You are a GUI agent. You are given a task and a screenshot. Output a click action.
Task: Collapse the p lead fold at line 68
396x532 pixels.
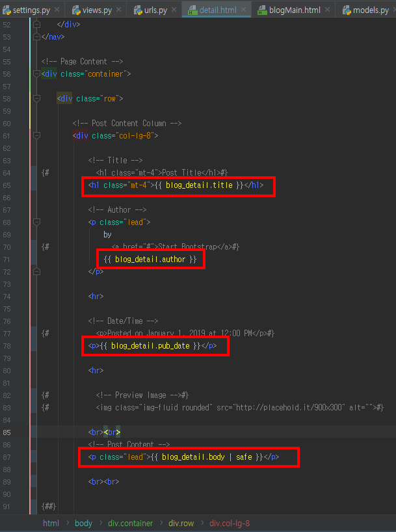(x=37, y=222)
